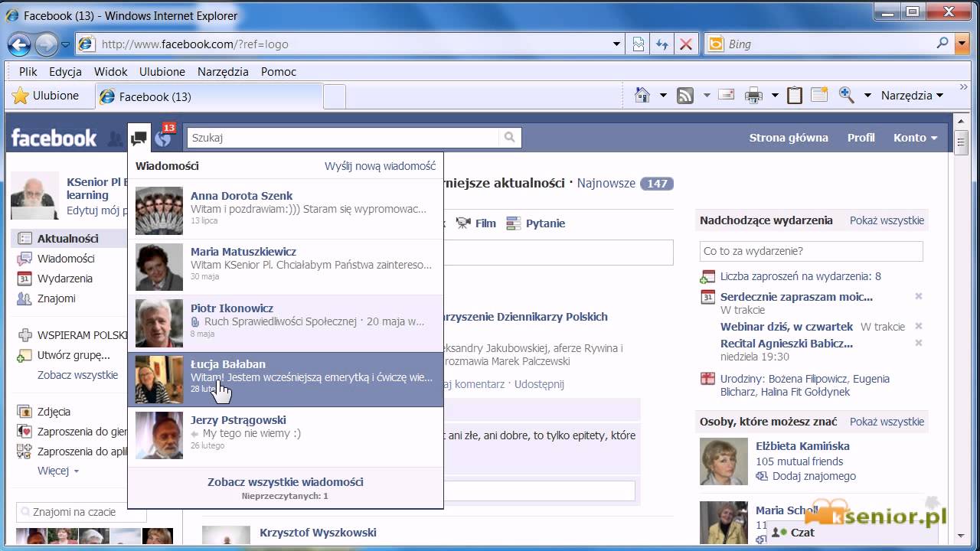Click Facebook messages icon in blue bar
The height and width of the screenshot is (551, 980).
(x=139, y=138)
